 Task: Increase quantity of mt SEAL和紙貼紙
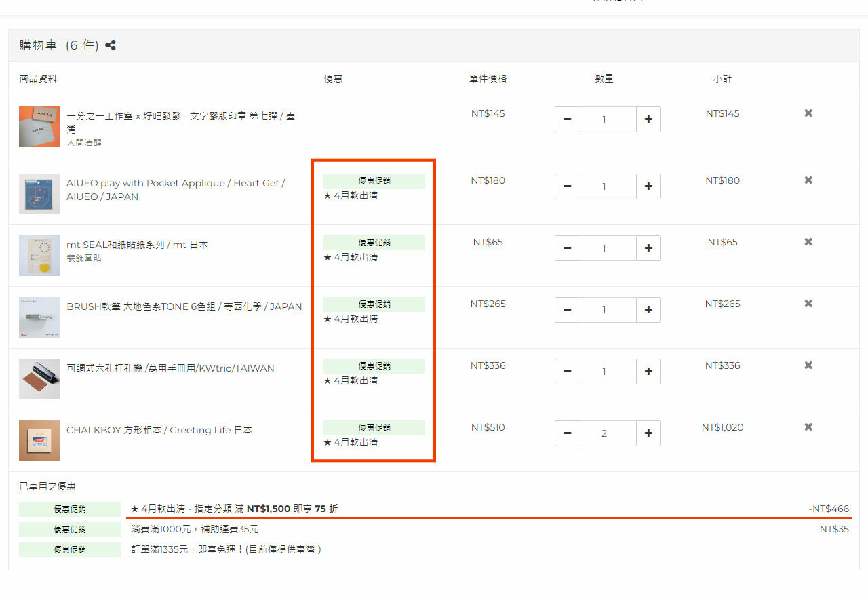click(x=648, y=248)
